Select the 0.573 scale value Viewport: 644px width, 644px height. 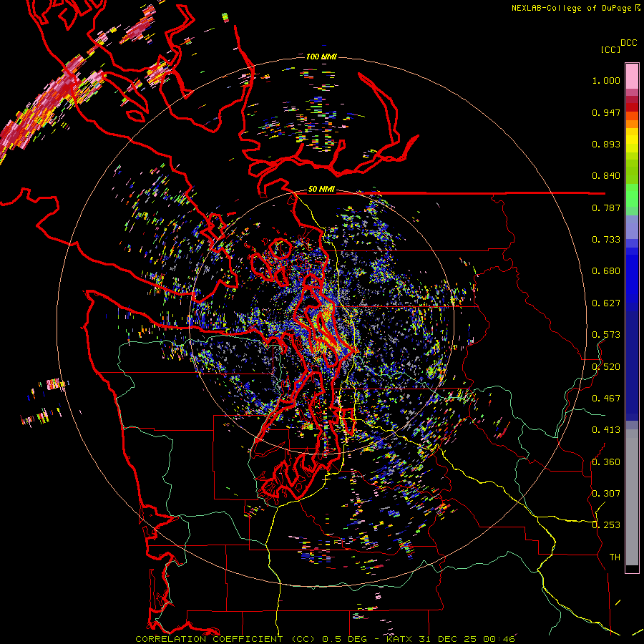pos(606,335)
